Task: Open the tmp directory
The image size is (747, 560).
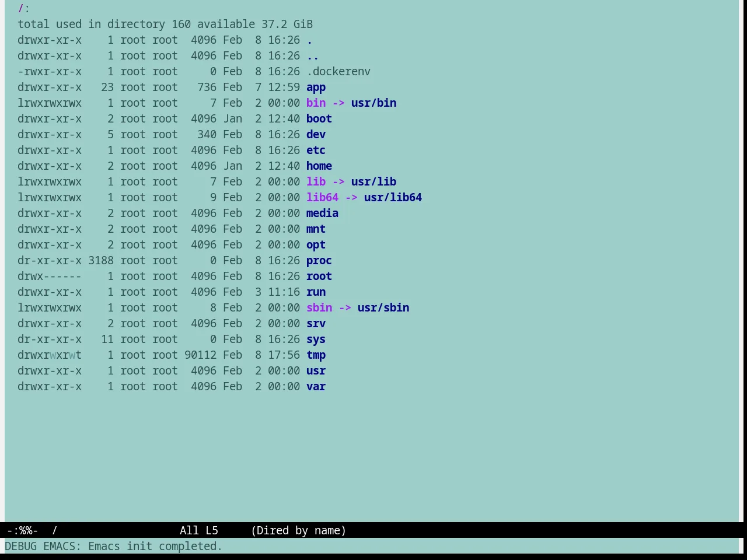Action: click(x=316, y=355)
